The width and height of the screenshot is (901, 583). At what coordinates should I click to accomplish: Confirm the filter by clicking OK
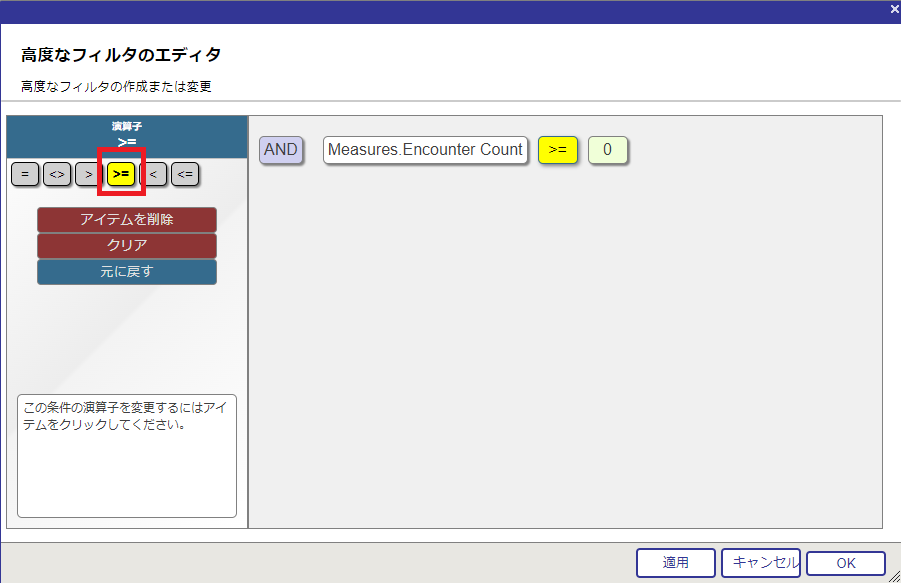pos(845,564)
